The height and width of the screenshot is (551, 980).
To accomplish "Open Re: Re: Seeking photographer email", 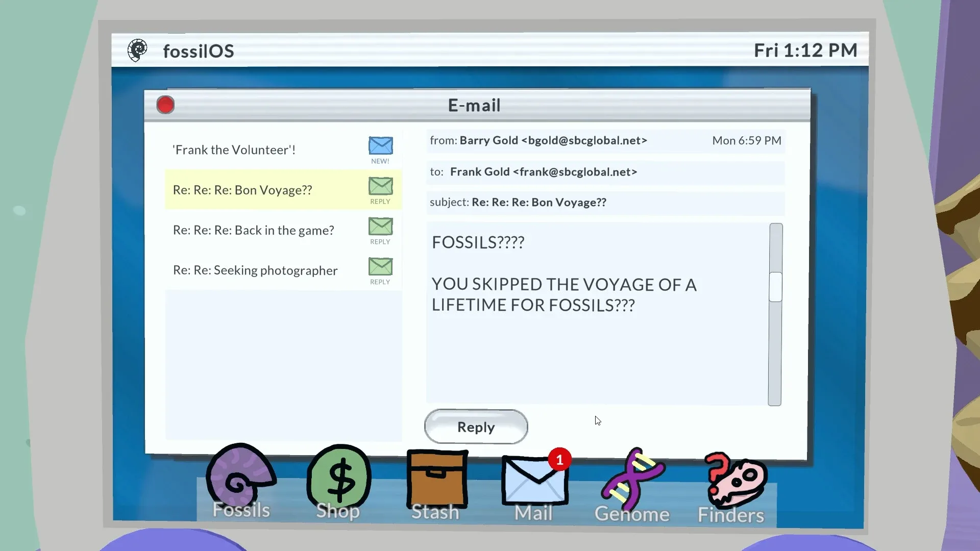I will [x=255, y=270].
